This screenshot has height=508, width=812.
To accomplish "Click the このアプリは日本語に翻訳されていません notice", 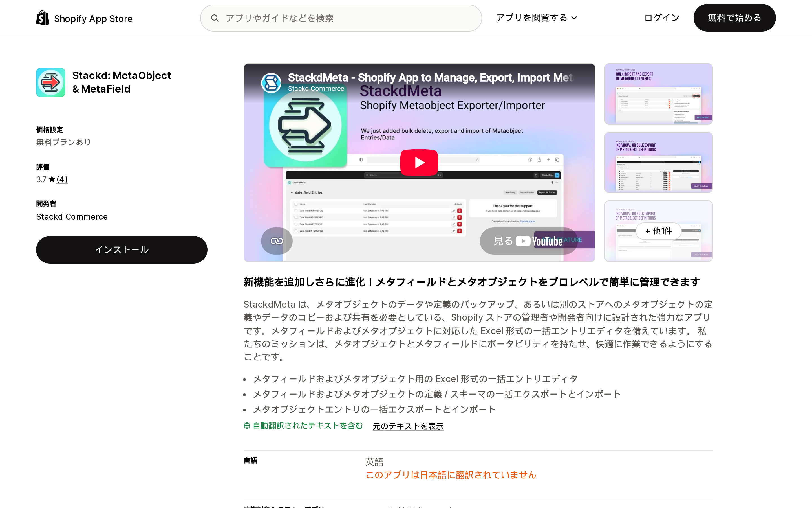I will coord(451,475).
